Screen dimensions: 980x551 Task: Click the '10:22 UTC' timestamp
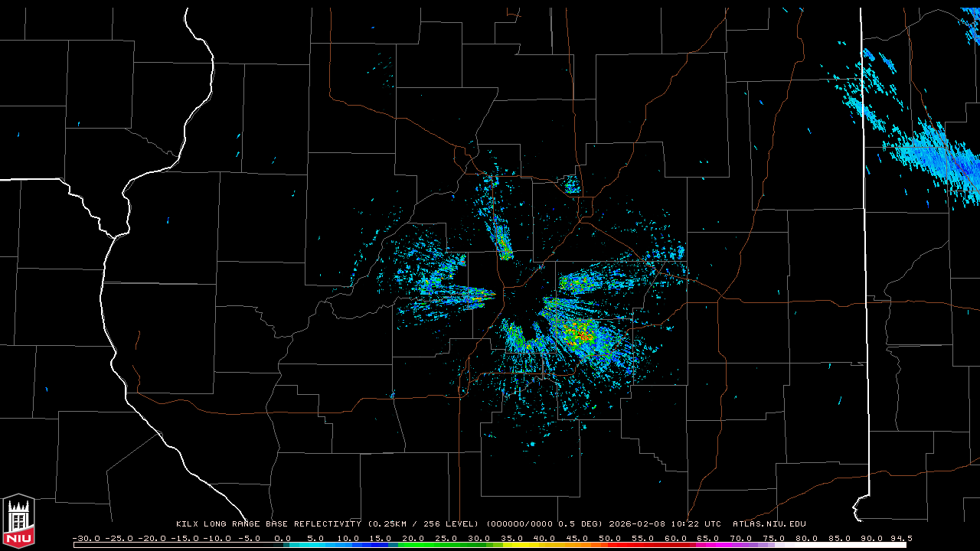(x=696, y=524)
